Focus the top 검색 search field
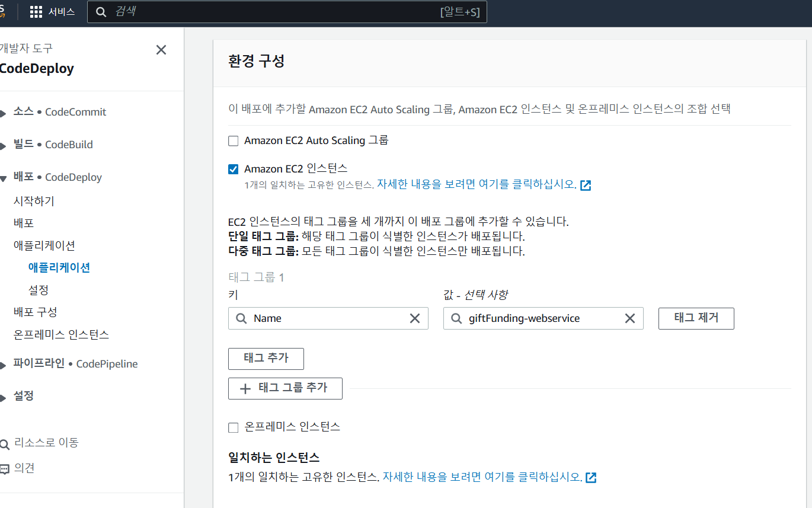This screenshot has width=812, height=508. [287, 12]
